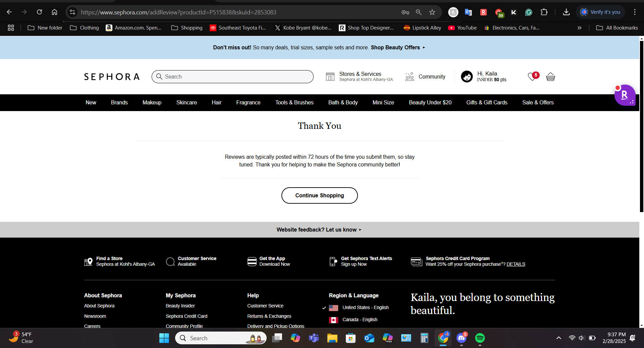Expand the Shop Beauty Offers arrow
The width and height of the screenshot is (644, 348).
[424, 48]
